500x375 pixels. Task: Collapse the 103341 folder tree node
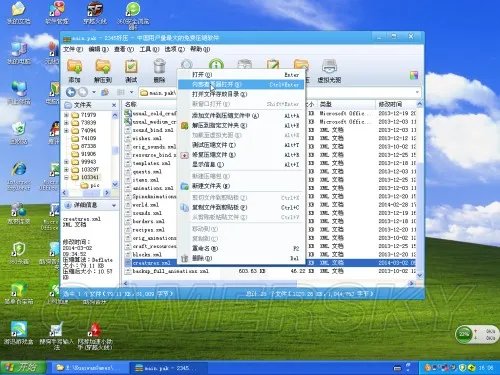66,177
